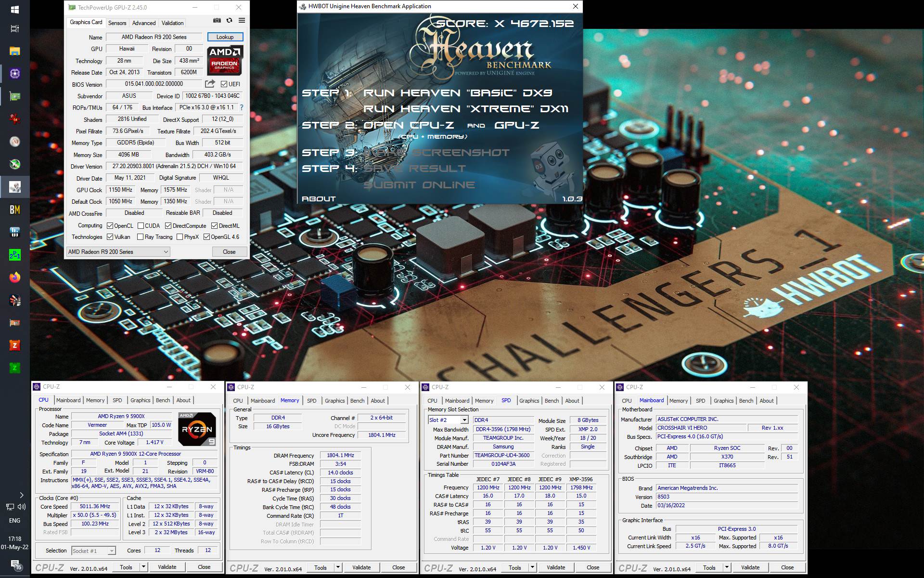Toggle the UEFI checkbox in GPU-Z

(224, 84)
